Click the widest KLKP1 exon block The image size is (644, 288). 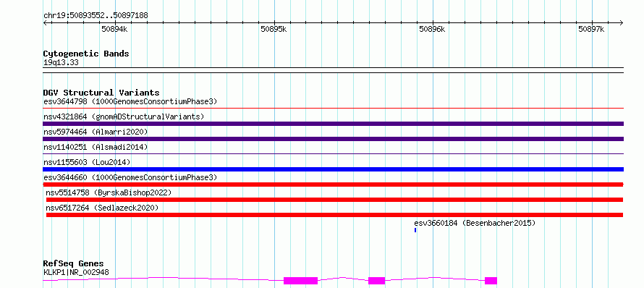coord(300,281)
